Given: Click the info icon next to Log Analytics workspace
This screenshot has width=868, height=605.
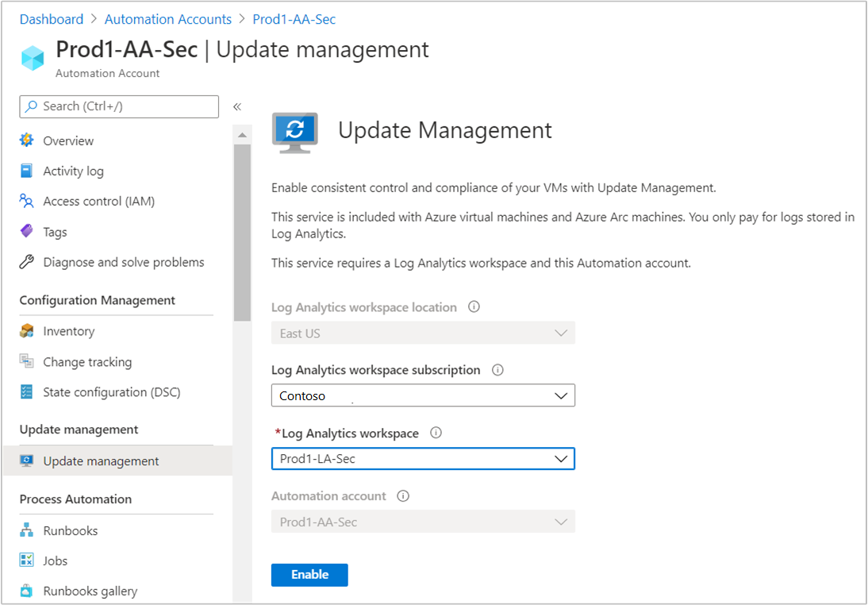Looking at the screenshot, I should coord(435,433).
